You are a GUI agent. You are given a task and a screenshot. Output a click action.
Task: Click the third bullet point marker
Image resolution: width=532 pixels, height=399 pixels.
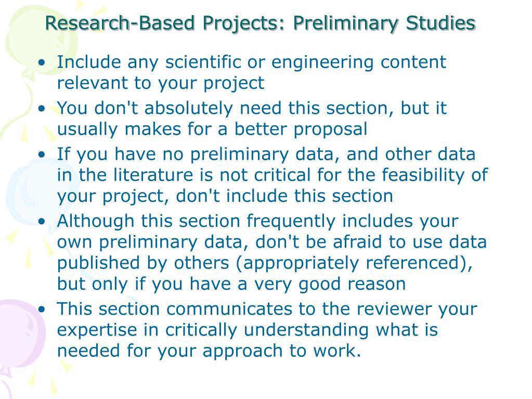point(42,155)
